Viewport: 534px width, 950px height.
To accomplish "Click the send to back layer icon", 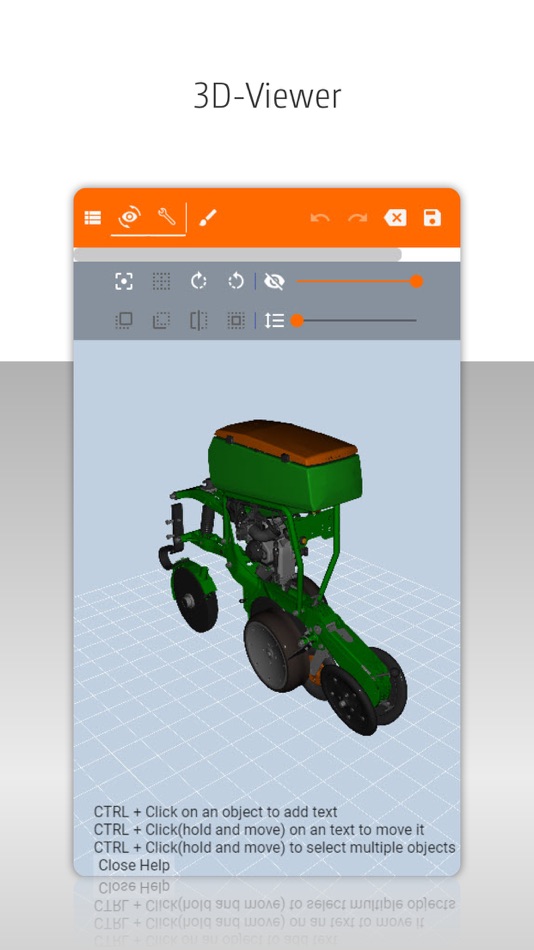I will [x=161, y=320].
